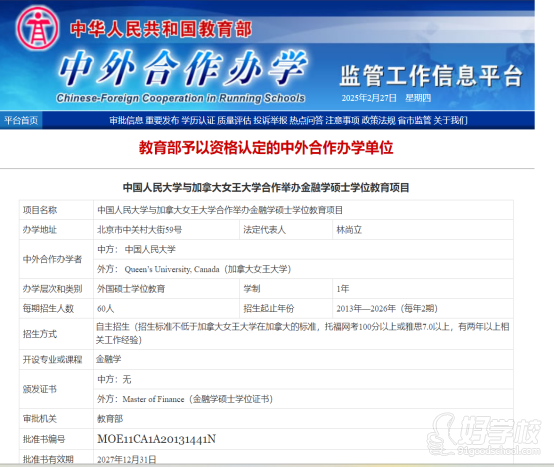Click the 中外合作办学 banner title
The image size is (554, 468).
coord(183,68)
